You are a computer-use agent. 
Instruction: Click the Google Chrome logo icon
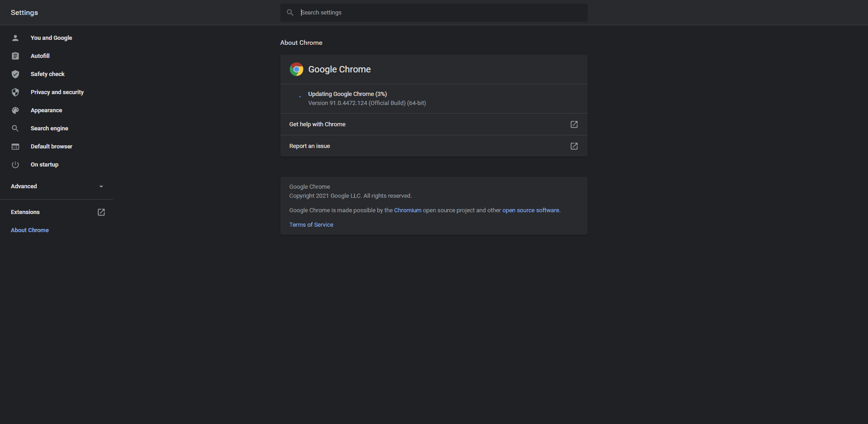297,69
